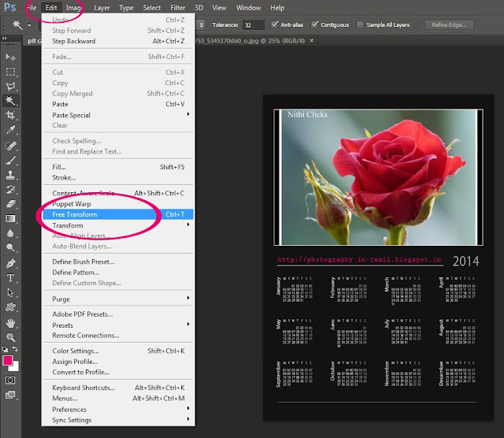Select the Horizontal Type tool

coord(10,278)
